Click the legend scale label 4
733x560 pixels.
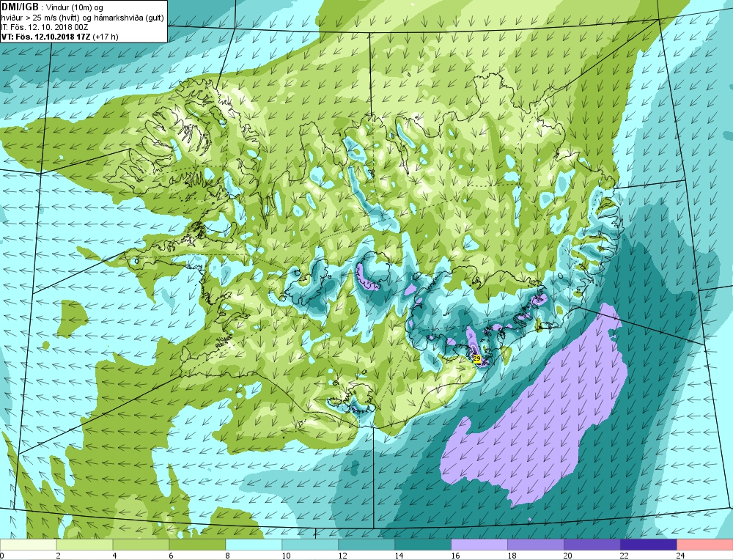pos(114,556)
